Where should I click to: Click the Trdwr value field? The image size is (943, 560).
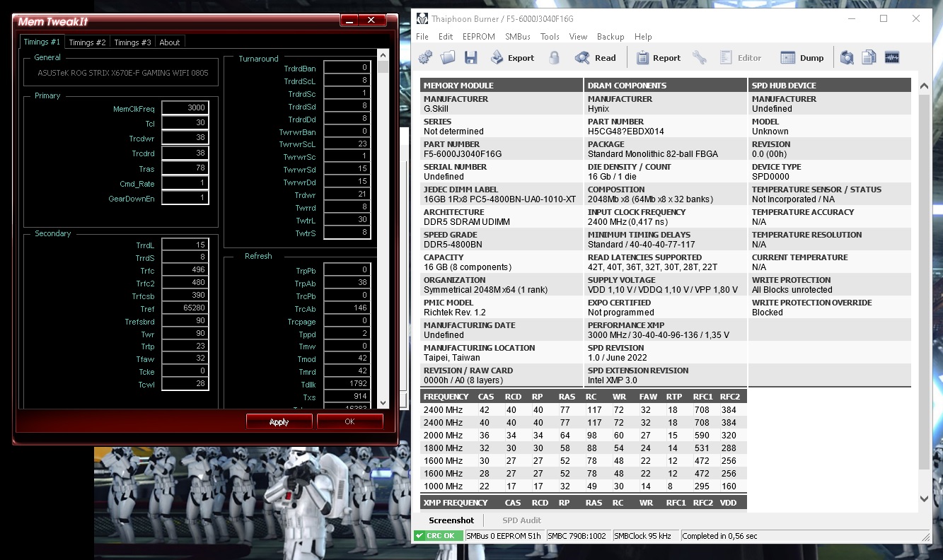347,194
